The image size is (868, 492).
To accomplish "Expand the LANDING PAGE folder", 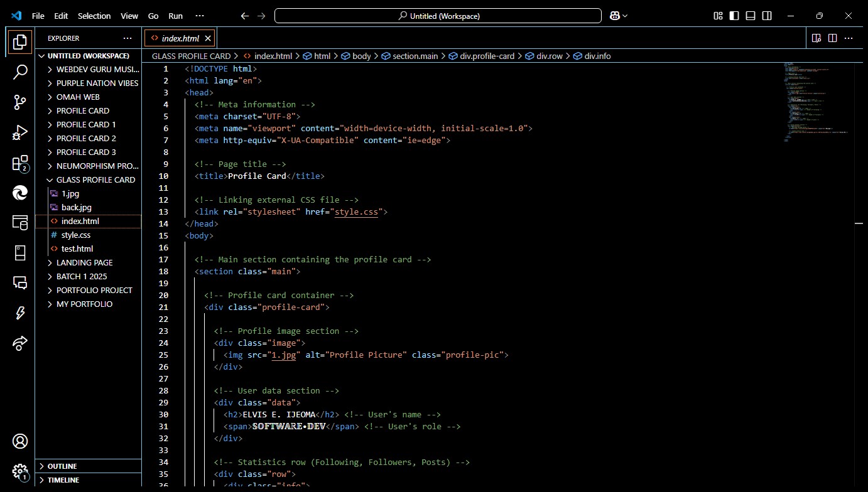I will coord(84,262).
